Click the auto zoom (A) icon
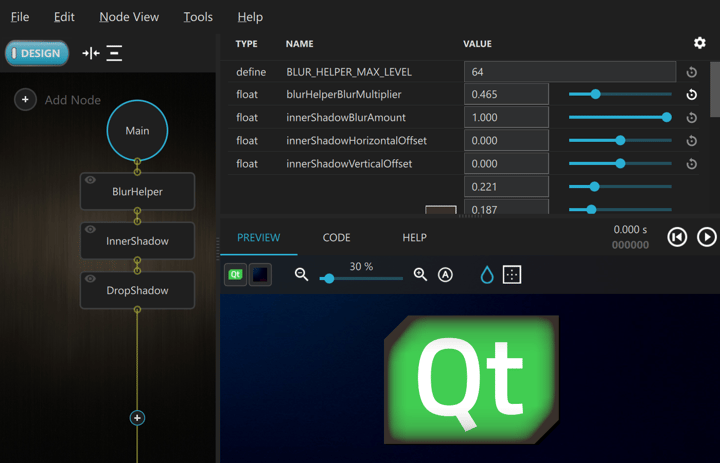The image size is (720, 463). click(x=445, y=275)
